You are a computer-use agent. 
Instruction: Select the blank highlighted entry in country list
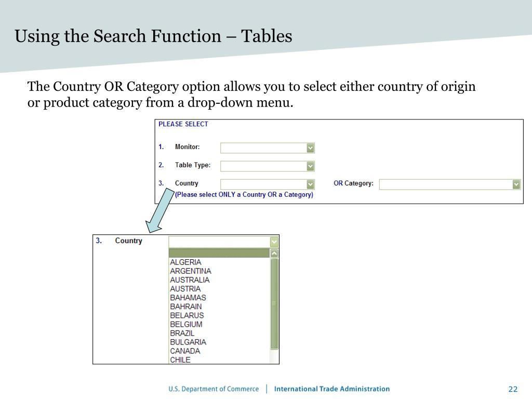[219, 253]
